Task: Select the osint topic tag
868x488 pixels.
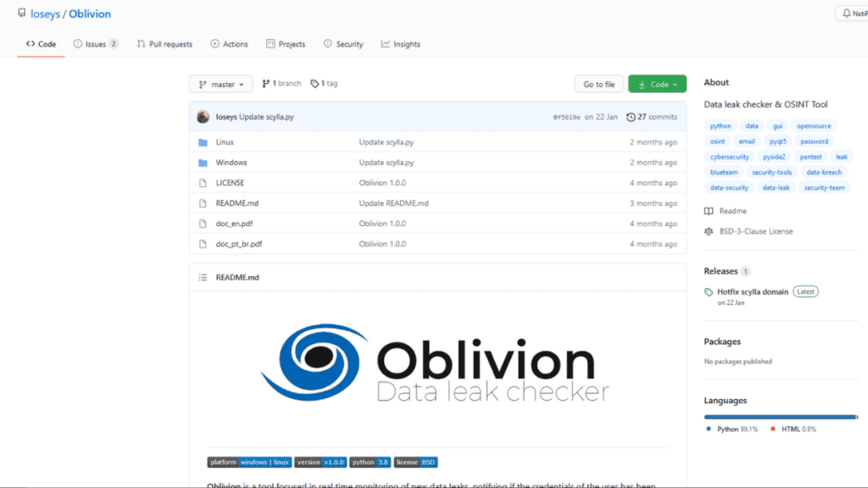Action: point(717,141)
